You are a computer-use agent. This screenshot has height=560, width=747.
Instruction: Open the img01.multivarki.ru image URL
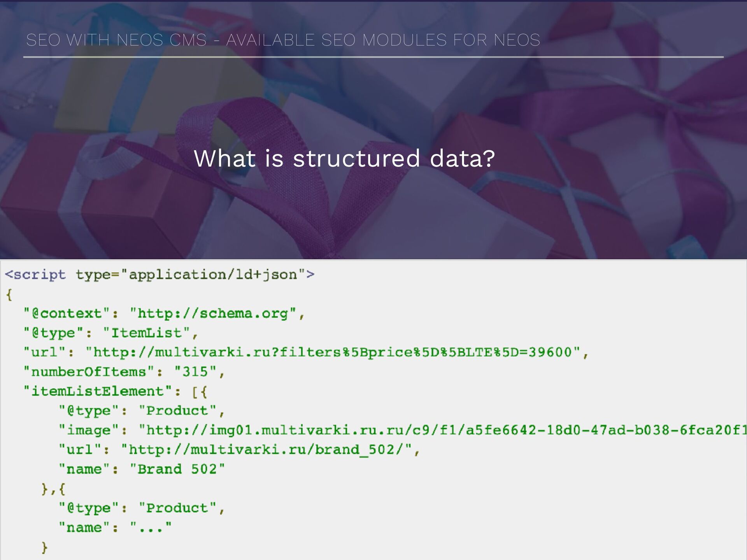[443, 430]
